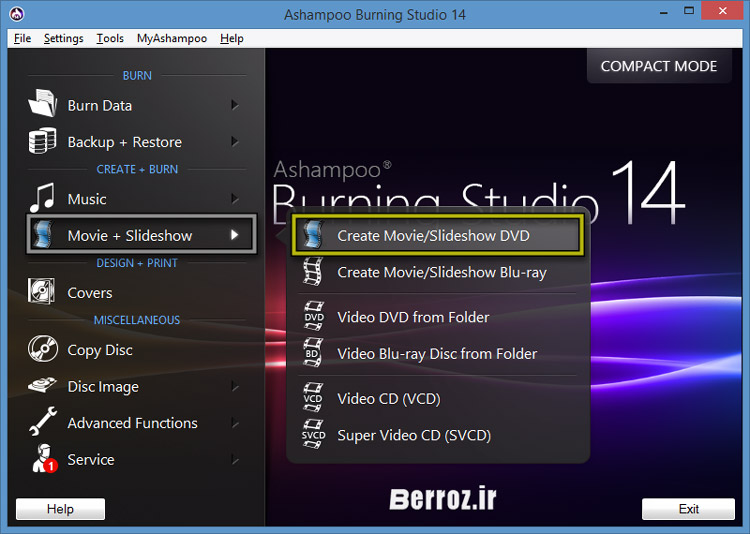Select the Music note icon
Image resolution: width=750 pixels, height=534 pixels.
pos(43,199)
